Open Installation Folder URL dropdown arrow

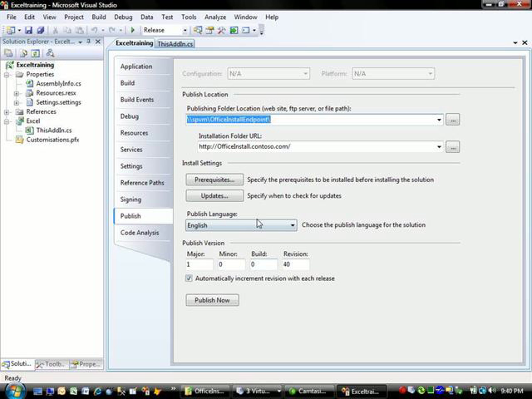pyautogui.click(x=439, y=147)
